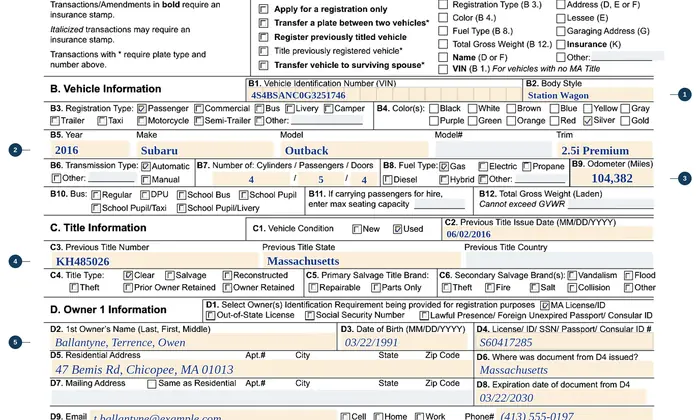Check the Reconstructed title type box
Screen dimensions: 700x420
pyautogui.click(x=227, y=275)
